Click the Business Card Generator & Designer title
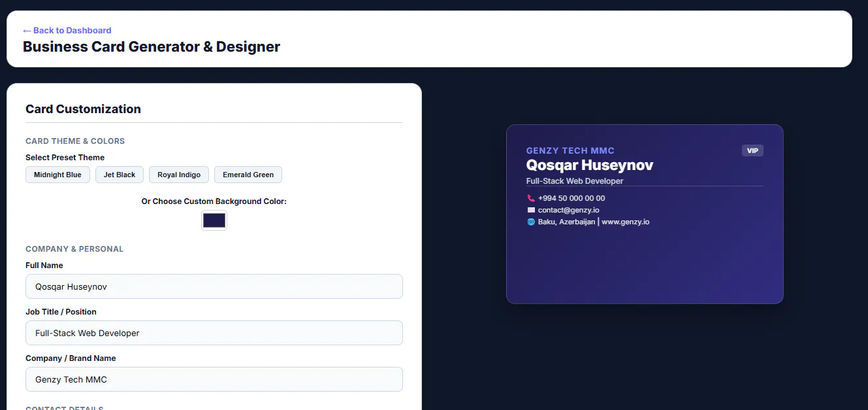868x410 pixels. tap(152, 47)
